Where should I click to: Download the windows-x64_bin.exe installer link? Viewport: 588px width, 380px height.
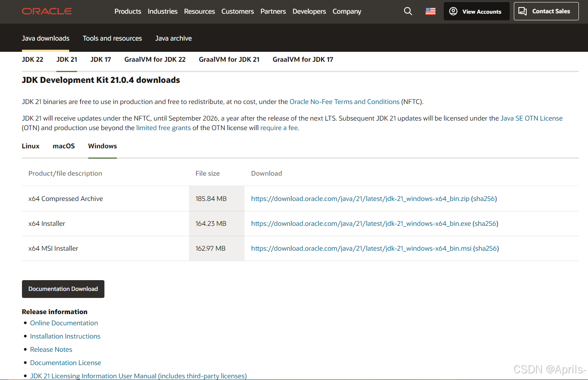[x=361, y=223]
